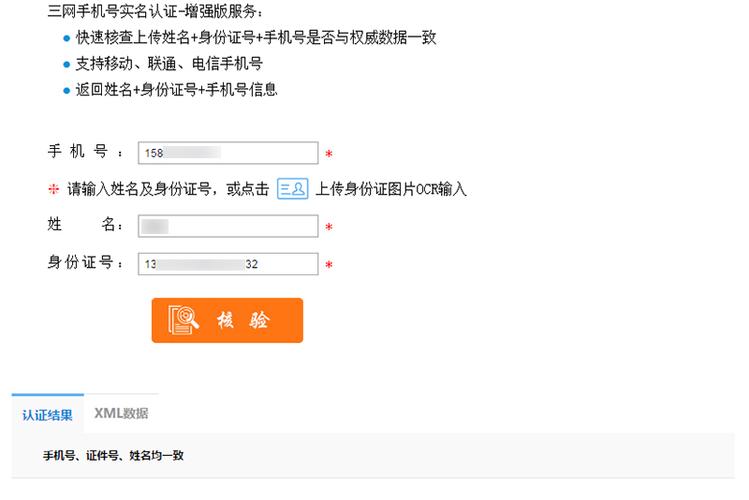Open the XML数据 tab

coord(121,413)
